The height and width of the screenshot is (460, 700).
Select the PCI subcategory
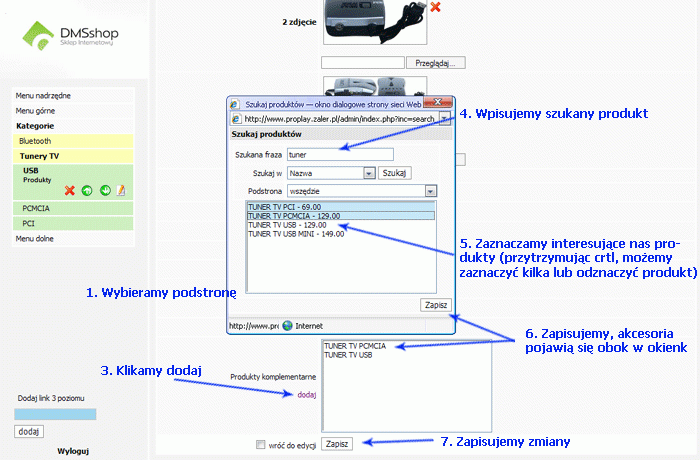pos(73,224)
